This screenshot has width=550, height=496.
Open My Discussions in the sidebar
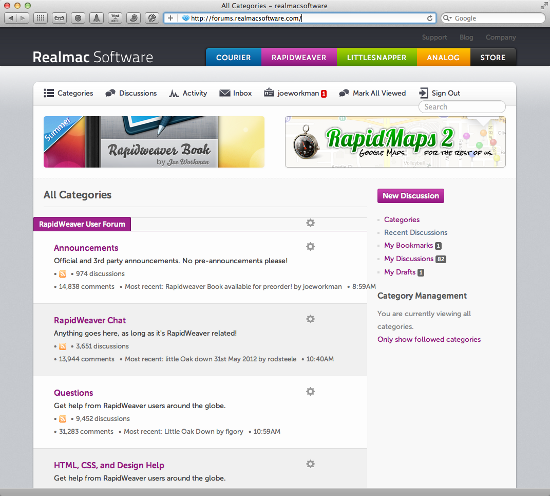point(409,259)
